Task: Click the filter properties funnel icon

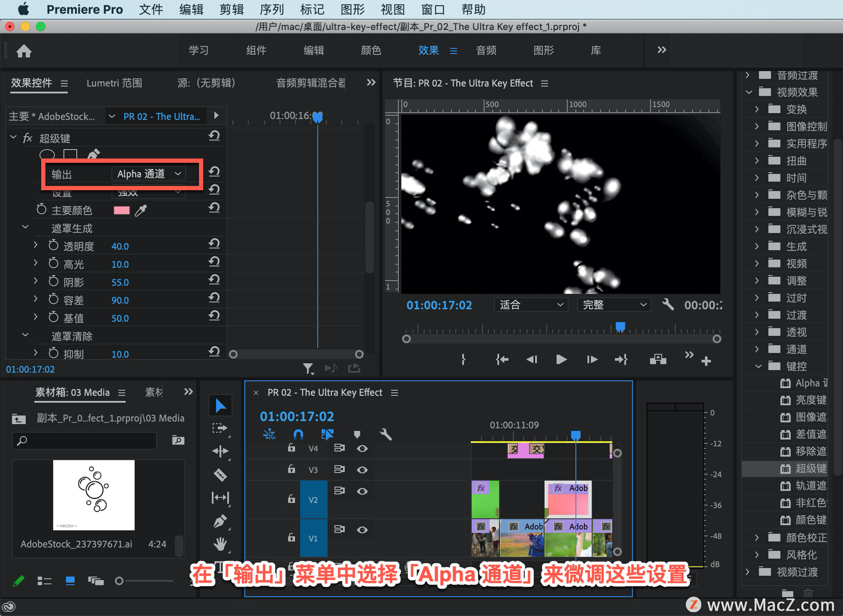Action: pos(308,369)
